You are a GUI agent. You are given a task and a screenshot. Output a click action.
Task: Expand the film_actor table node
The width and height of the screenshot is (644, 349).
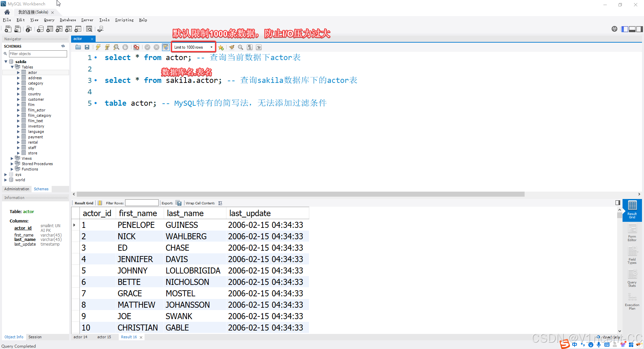pyautogui.click(x=18, y=110)
